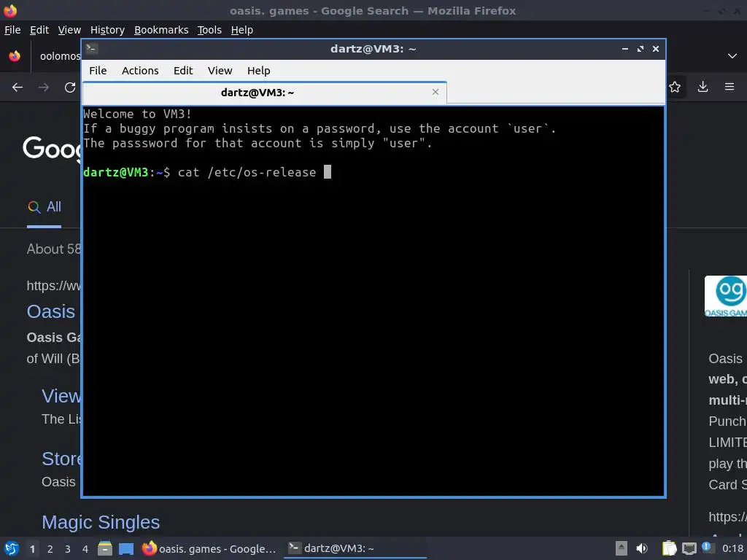Screen dimensions: 747x560
Task: Expand the Firefox list all tabs chevron
Action: tap(732, 56)
